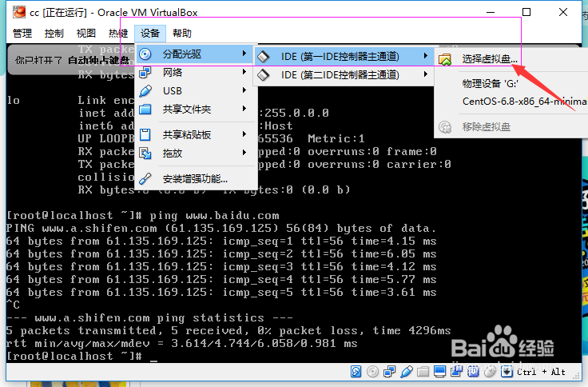Click the rtt min/avg/max/mdev terminal line
The image size is (588, 387).
pos(182,344)
